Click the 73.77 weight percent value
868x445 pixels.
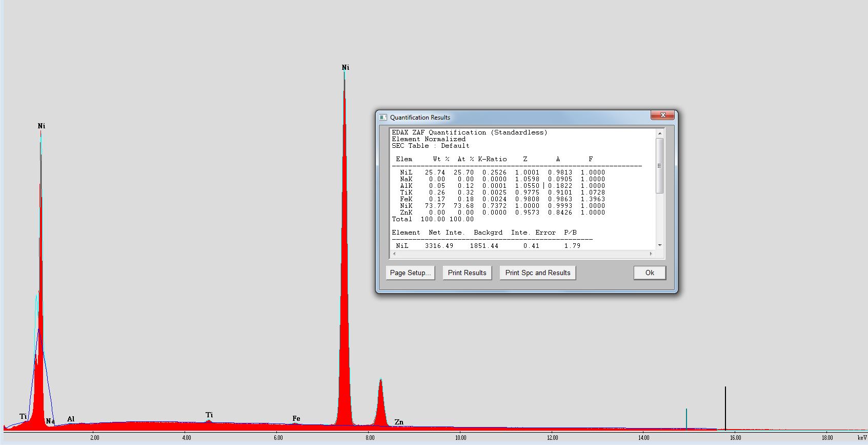tap(435, 206)
